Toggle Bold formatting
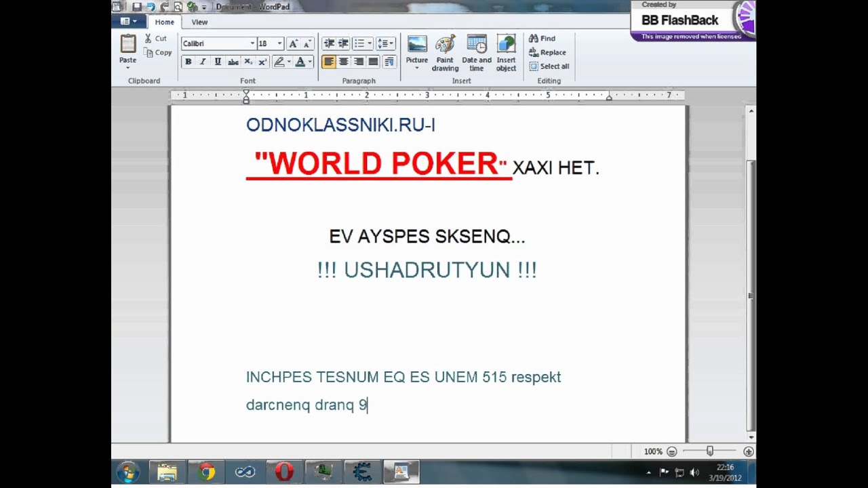The image size is (868, 488). pyautogui.click(x=188, y=62)
